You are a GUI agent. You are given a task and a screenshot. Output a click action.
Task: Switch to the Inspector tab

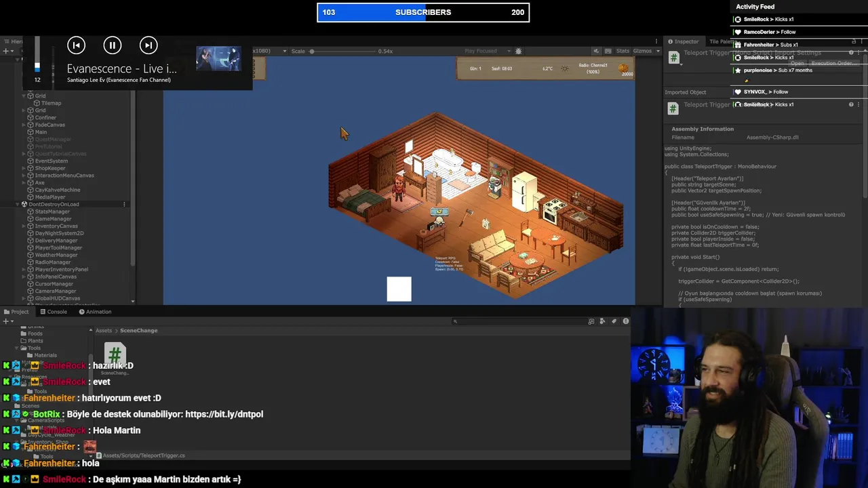click(683, 41)
